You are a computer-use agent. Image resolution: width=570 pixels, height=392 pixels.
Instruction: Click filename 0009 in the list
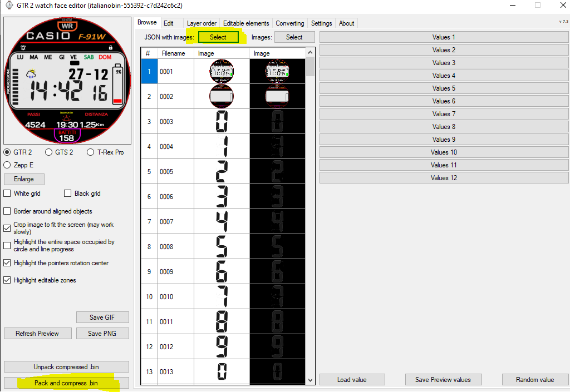pos(166,271)
